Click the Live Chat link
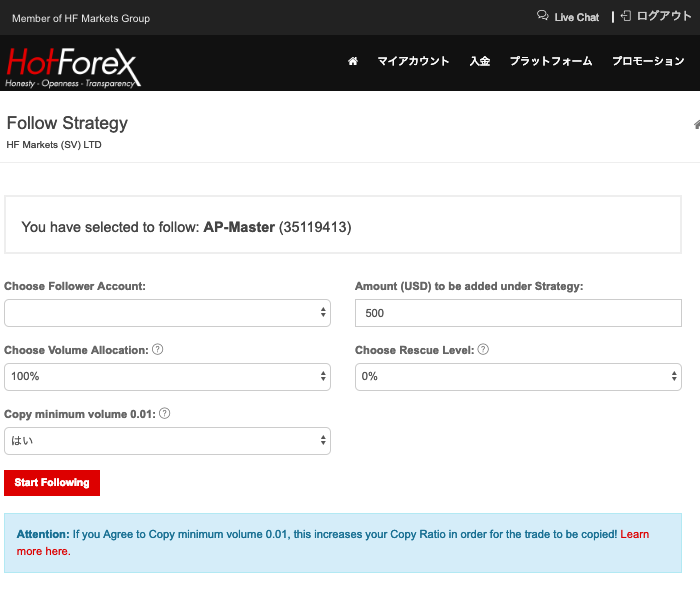Viewport: 700px width, 603px height. tap(577, 17)
